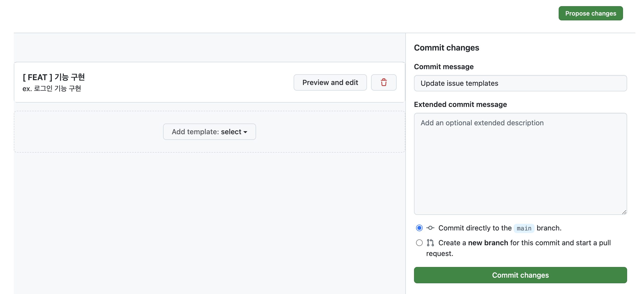Click the dropdown chevron on "Add template: select"
This screenshot has height=294, width=644.
[x=246, y=132]
